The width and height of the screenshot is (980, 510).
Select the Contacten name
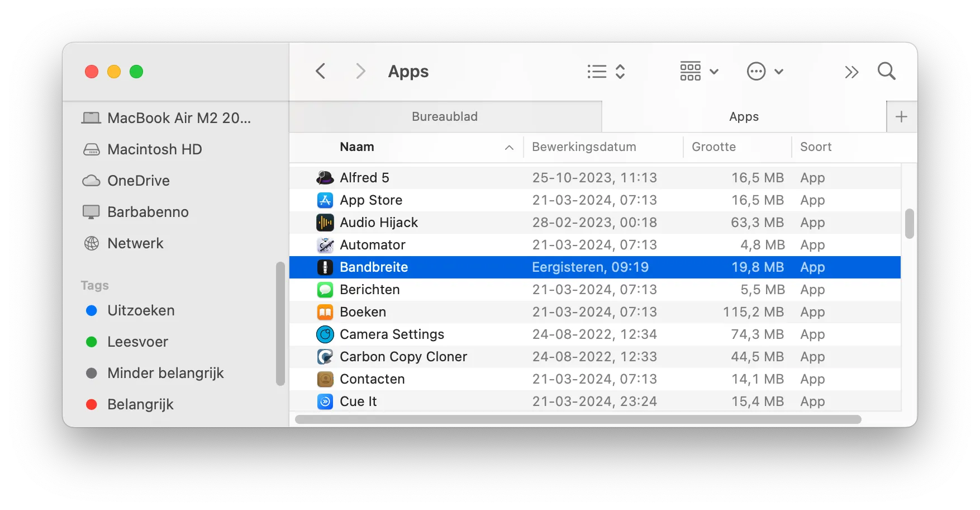pos(372,379)
